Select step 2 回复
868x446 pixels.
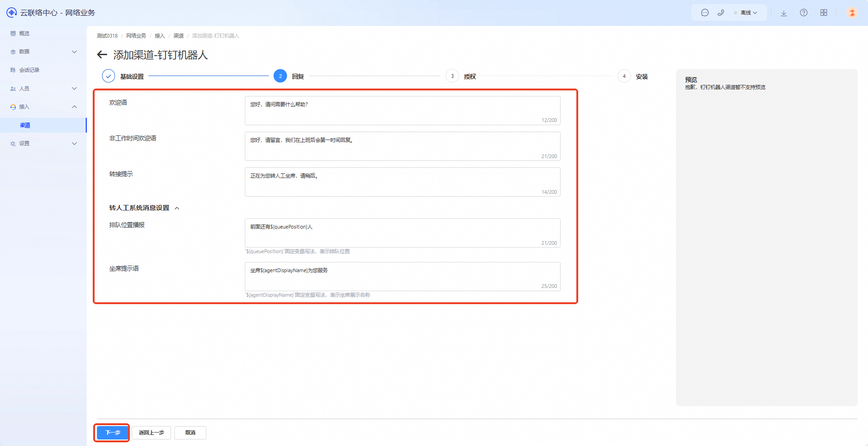click(x=288, y=76)
